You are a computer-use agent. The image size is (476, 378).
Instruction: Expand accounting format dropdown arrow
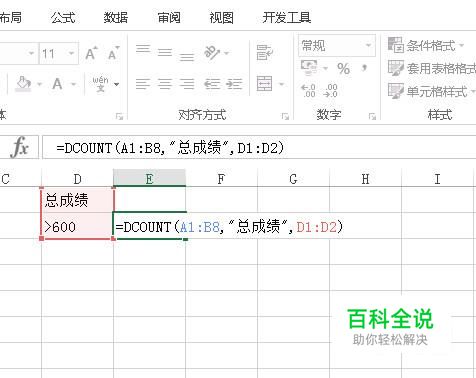(x=325, y=69)
